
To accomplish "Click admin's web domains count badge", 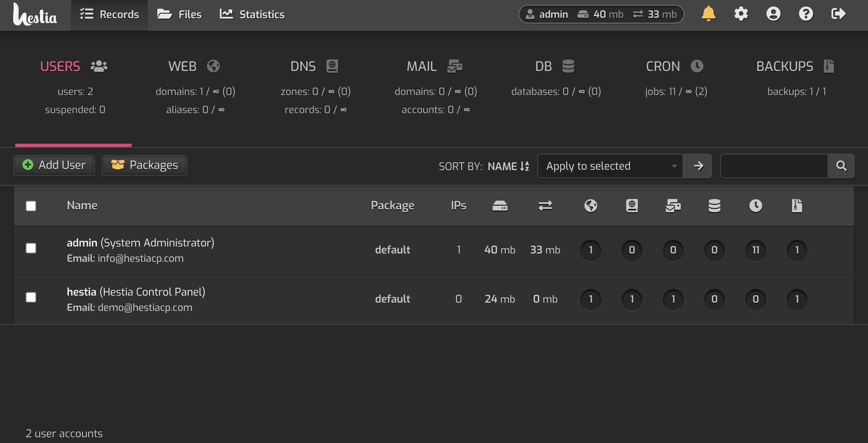I will 590,250.
